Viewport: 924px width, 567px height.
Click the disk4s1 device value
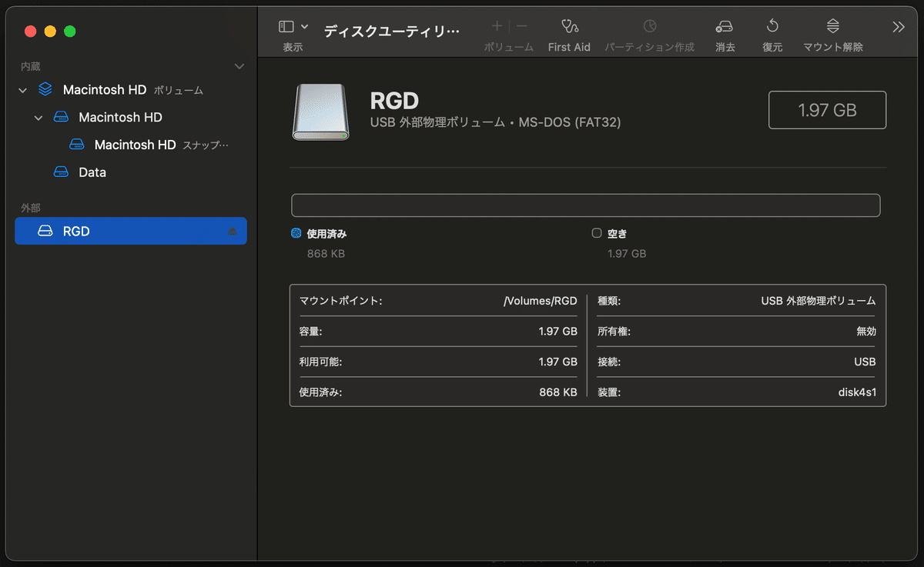(x=857, y=392)
